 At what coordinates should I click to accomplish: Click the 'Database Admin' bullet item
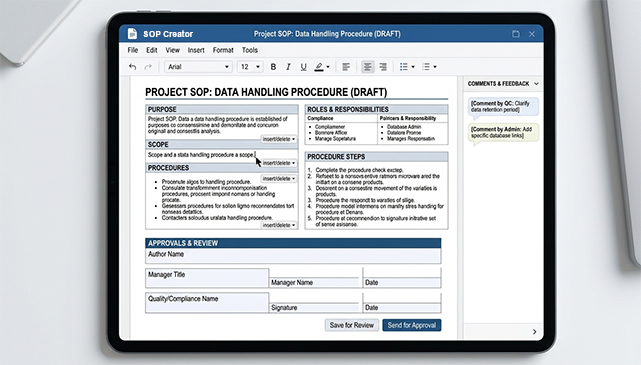coord(404,127)
